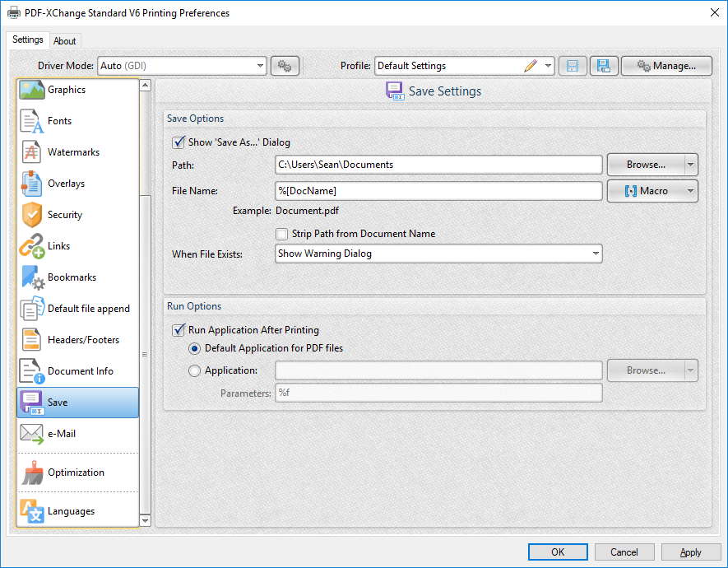This screenshot has height=568, width=728.
Task: Click the Manage... profiles button
Action: [666, 66]
